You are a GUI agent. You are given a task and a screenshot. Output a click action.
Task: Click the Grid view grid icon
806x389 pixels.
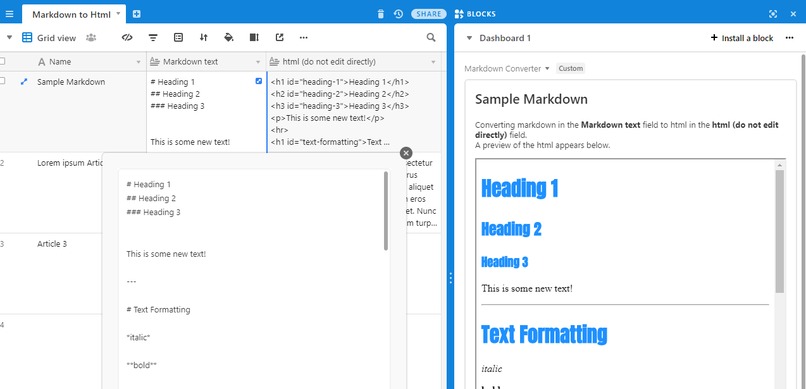[27, 38]
